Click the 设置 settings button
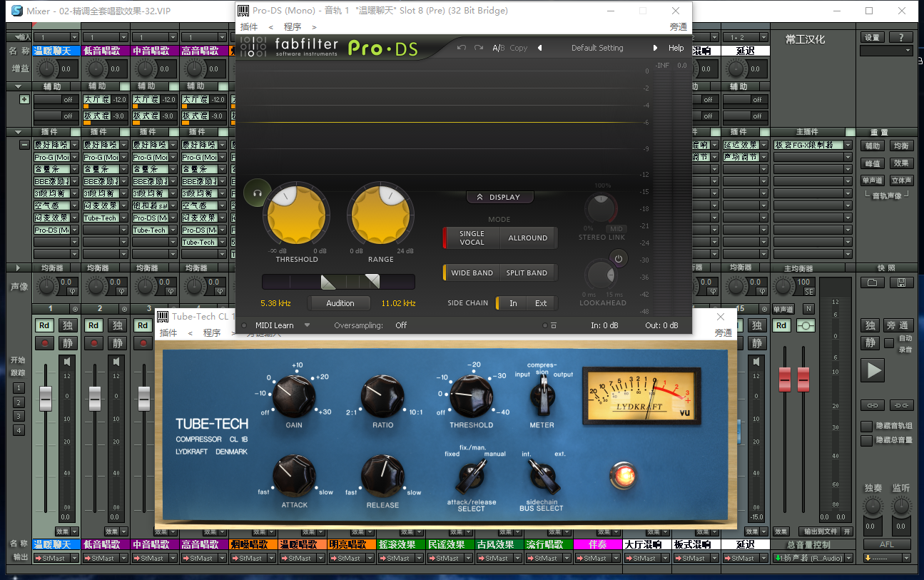This screenshot has width=924, height=580. tap(872, 37)
